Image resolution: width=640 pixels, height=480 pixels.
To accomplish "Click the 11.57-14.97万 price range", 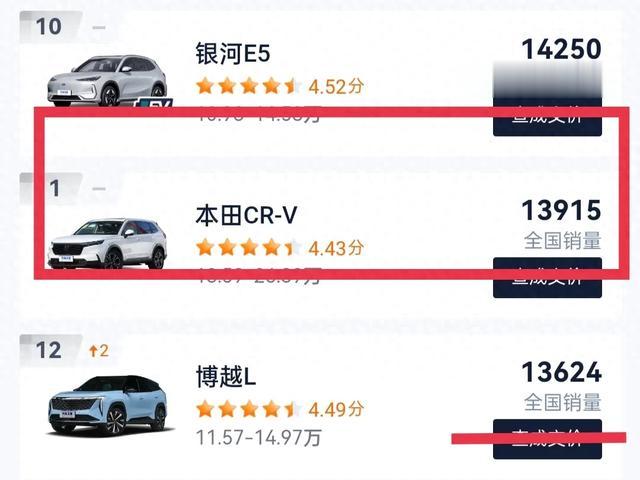I will click(x=259, y=437).
